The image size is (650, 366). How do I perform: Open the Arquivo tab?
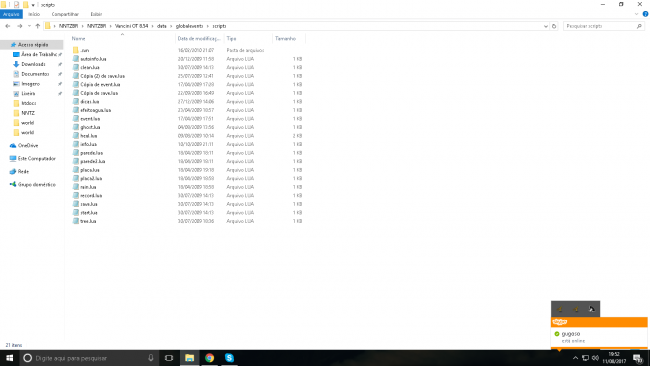click(x=11, y=14)
